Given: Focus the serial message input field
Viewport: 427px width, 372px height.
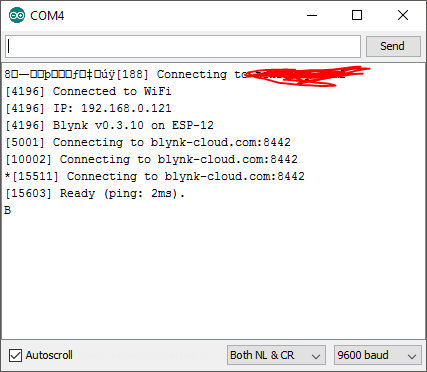Looking at the screenshot, I should [183, 46].
